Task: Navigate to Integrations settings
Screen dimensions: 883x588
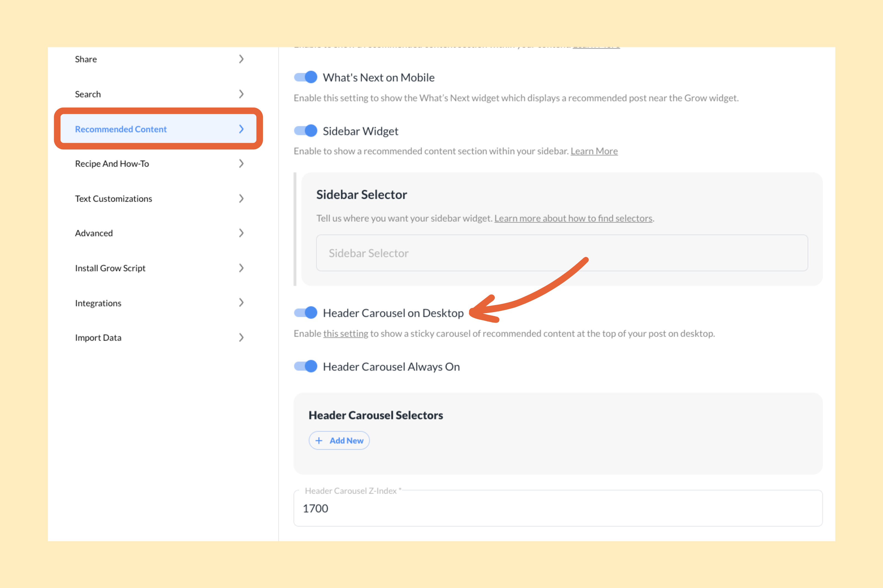Action: (98, 303)
